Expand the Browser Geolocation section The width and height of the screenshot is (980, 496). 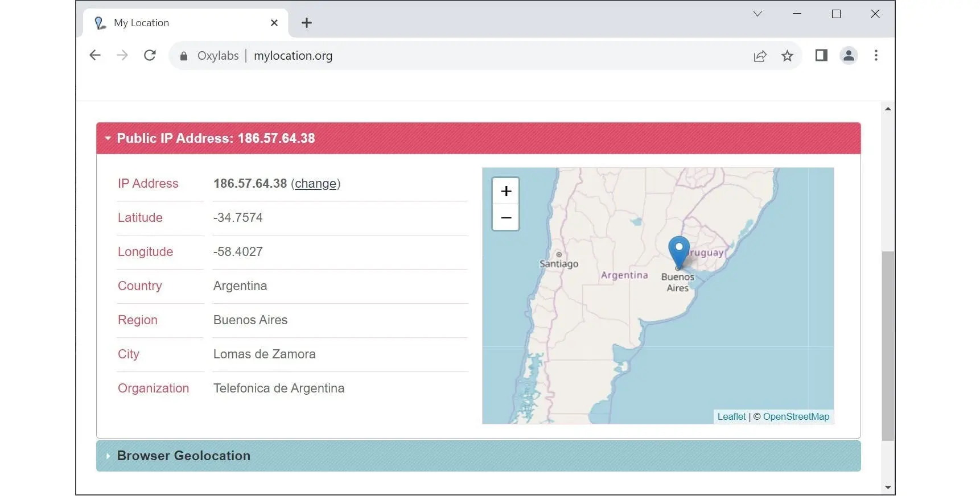183,456
